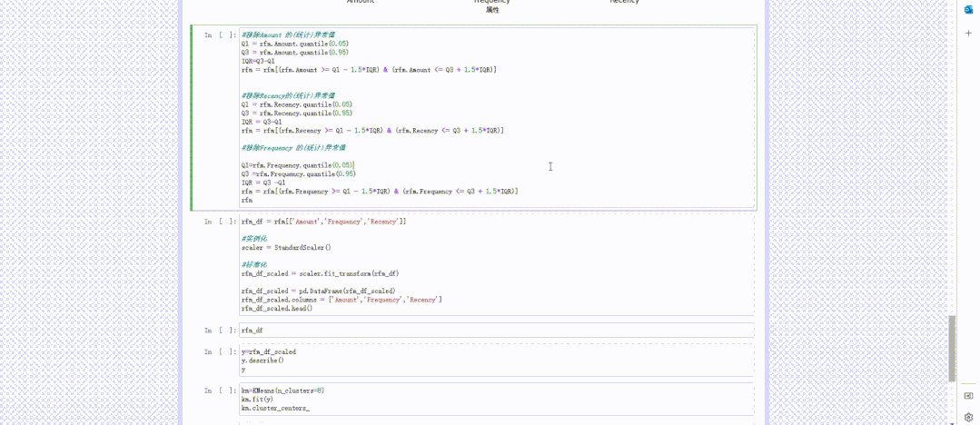This screenshot has height=425, width=980.
Task: Click inside the outlier-removal code cell ending with rfm
Action: click(497, 117)
